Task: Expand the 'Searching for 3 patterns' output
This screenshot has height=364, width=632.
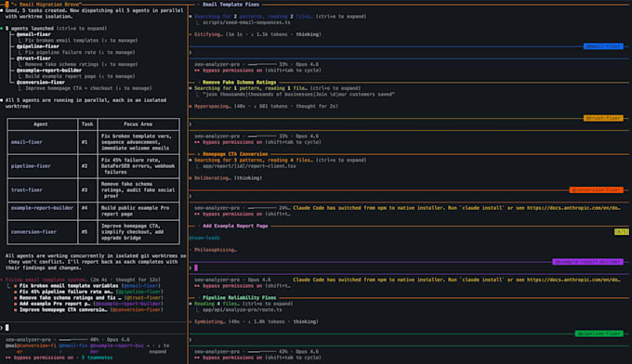Action: pos(281,161)
